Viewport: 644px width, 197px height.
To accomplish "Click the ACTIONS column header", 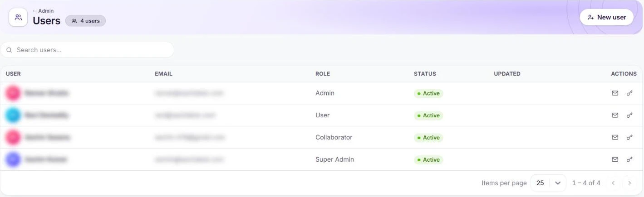I will [624, 74].
